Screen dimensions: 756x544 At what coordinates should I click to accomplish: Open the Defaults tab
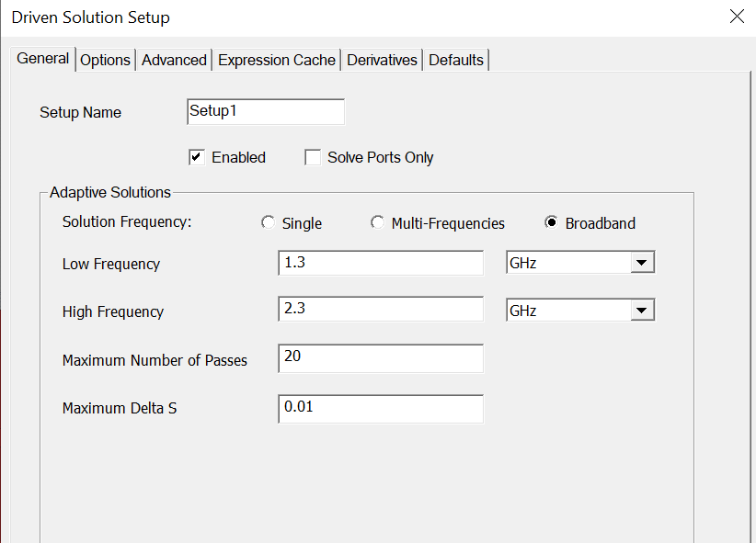pos(456,60)
